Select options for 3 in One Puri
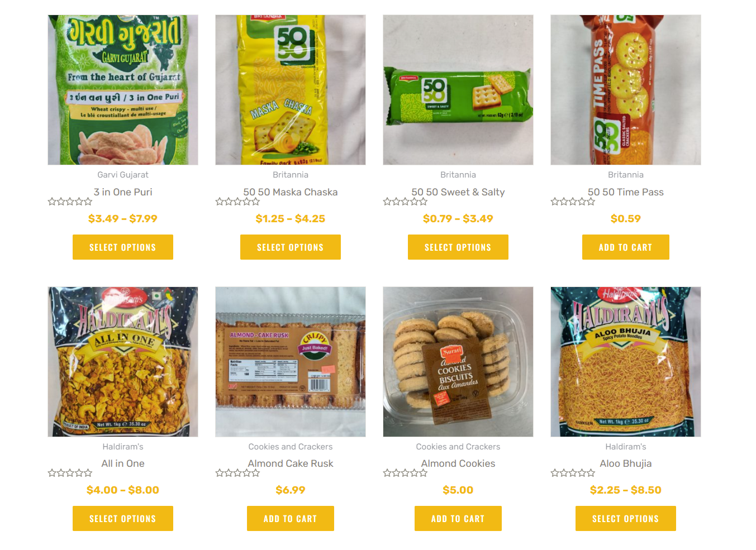The width and height of the screenshot is (756, 550). [123, 247]
